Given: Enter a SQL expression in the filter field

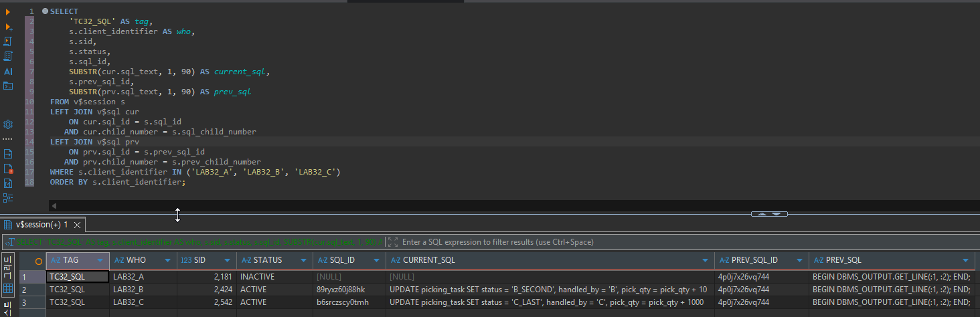Looking at the screenshot, I should (x=689, y=242).
